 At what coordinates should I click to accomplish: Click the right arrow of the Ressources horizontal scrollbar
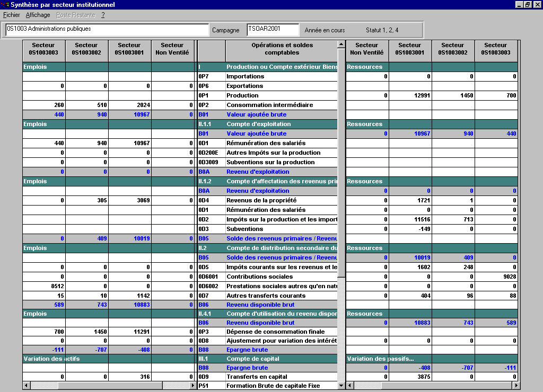coord(516,386)
